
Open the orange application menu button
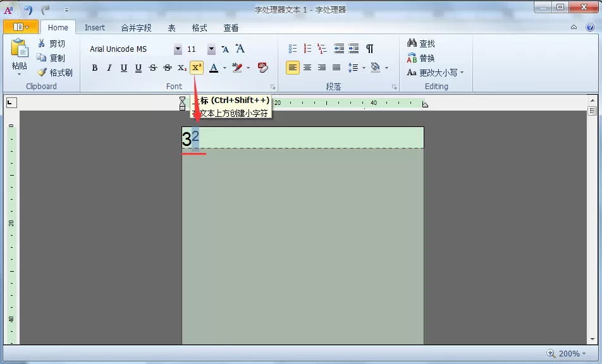click(x=21, y=27)
